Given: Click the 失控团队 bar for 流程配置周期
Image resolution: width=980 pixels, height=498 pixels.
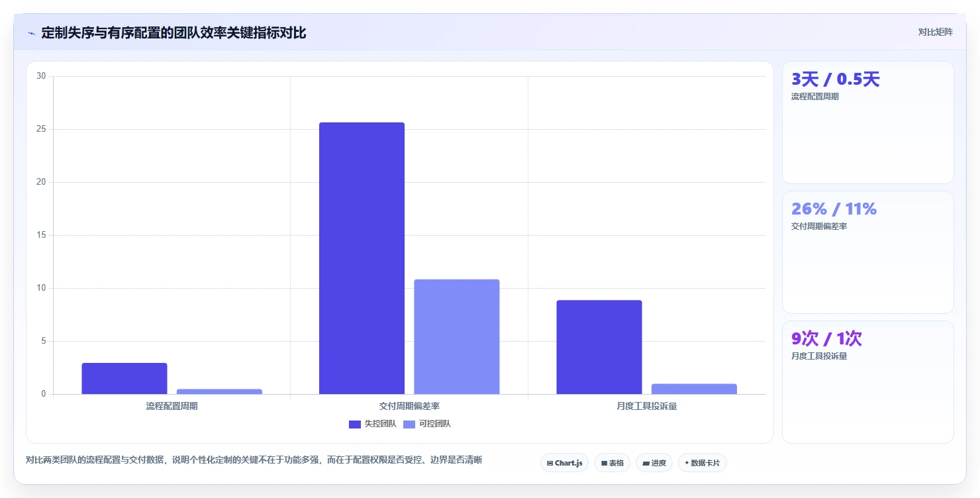Looking at the screenshot, I should click(124, 378).
